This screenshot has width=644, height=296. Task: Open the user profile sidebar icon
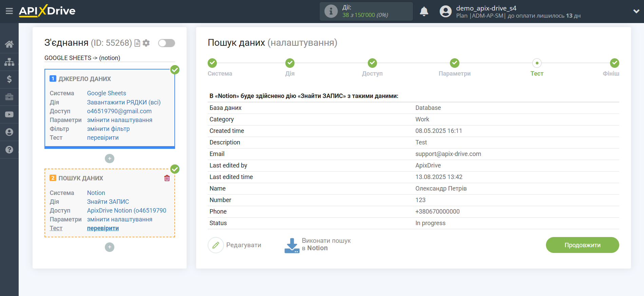pyautogui.click(x=9, y=132)
